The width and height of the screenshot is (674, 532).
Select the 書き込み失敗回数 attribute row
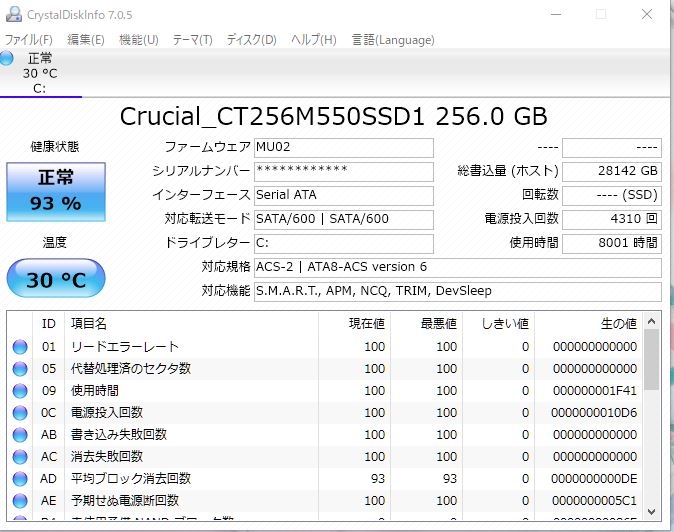click(x=325, y=435)
